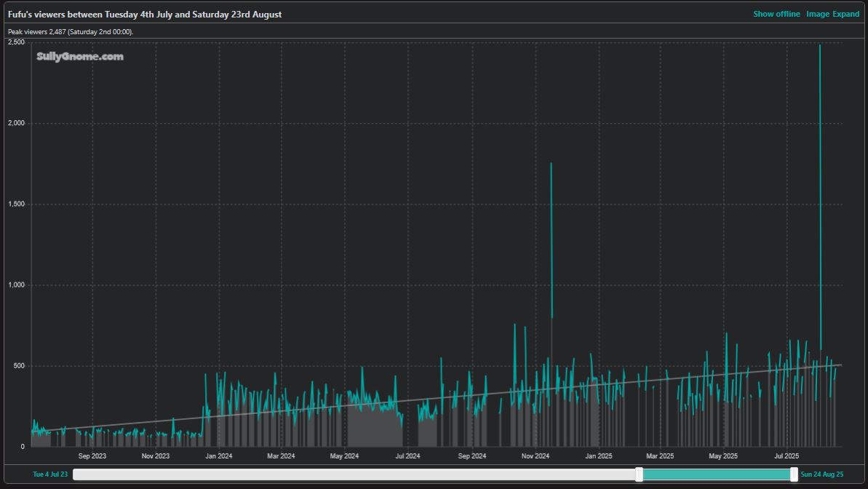Click the teal selected range of the slider
This screenshot has width=868, height=489.
tap(717, 474)
